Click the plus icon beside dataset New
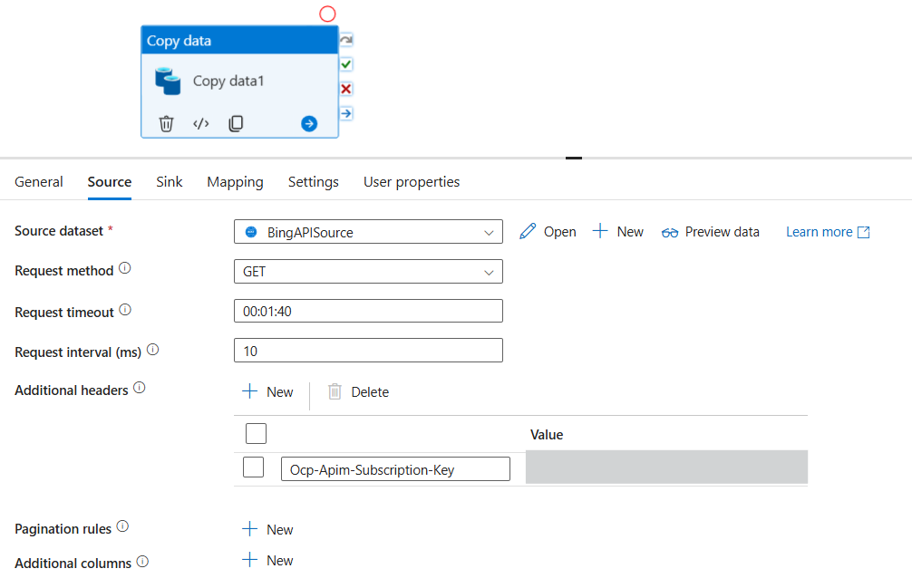This screenshot has height=588, width=912. click(600, 231)
